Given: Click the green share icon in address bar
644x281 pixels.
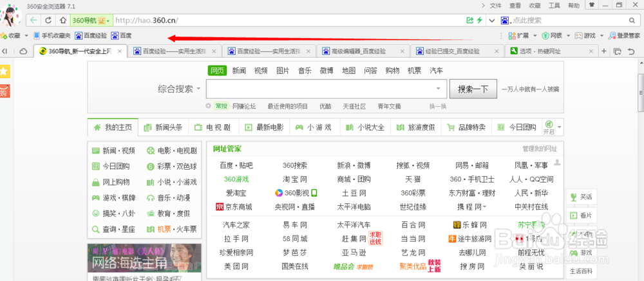Looking at the screenshot, I should [470, 20].
